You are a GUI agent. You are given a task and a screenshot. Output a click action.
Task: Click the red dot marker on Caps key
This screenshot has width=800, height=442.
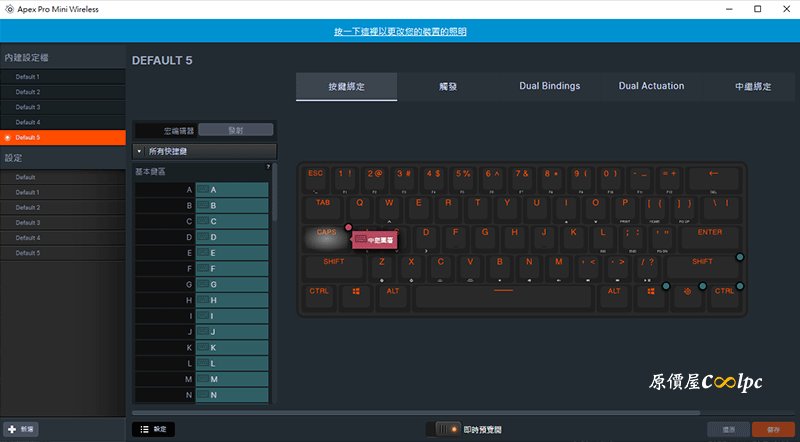[349, 228]
